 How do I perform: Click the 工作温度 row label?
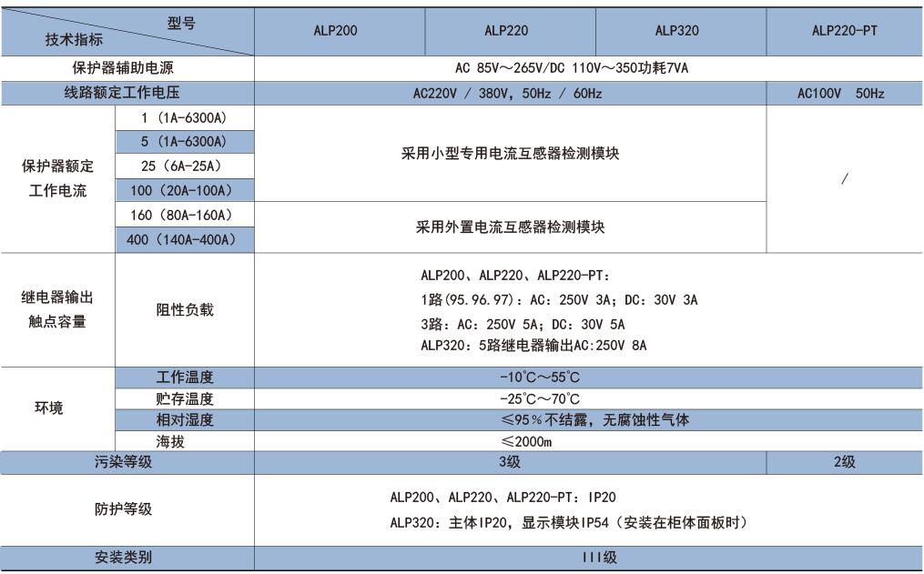[184, 377]
